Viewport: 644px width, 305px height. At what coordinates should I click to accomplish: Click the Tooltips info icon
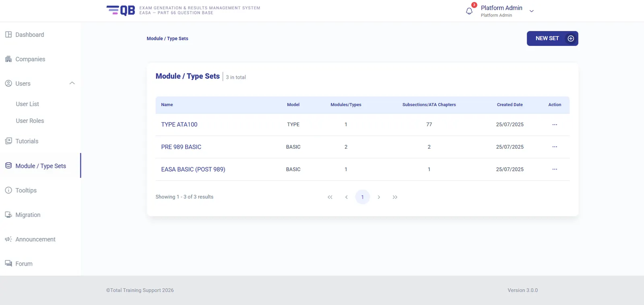8,190
